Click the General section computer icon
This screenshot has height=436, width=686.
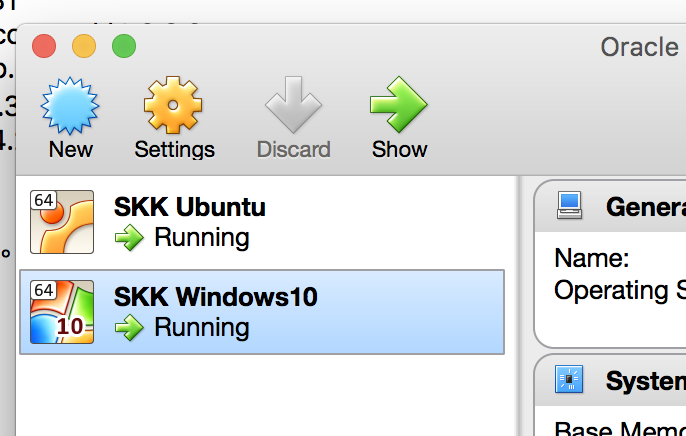[569, 205]
